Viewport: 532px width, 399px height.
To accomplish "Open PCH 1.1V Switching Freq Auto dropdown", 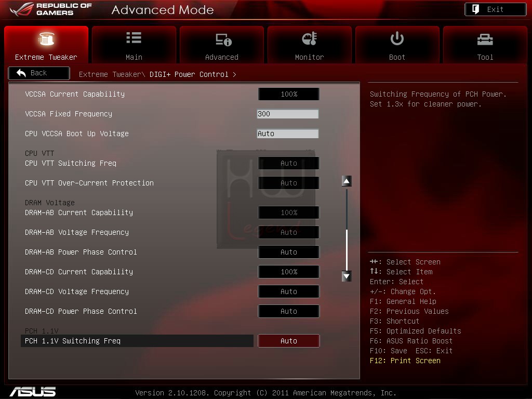I will (x=289, y=341).
